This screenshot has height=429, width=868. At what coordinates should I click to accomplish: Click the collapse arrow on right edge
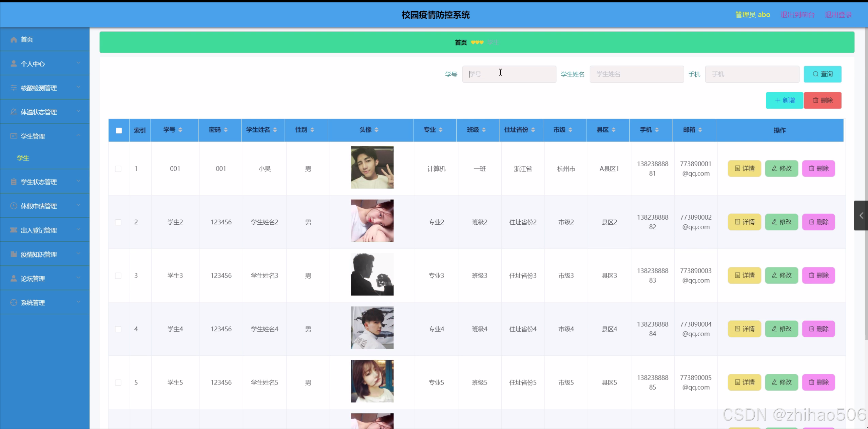[861, 216]
